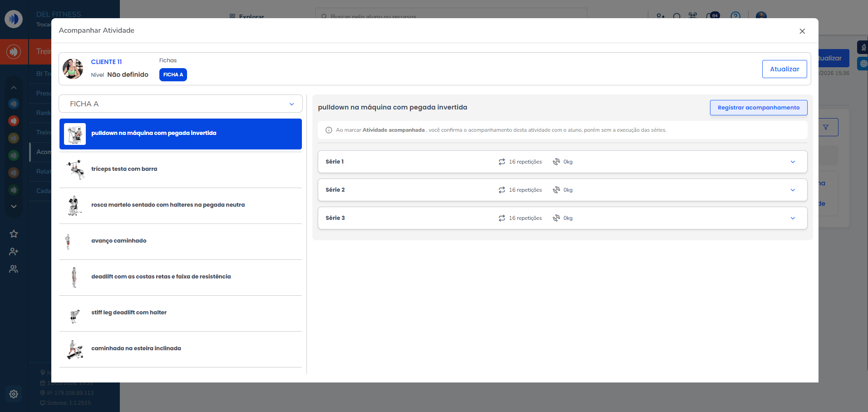Open the settings gear icon

(14, 394)
